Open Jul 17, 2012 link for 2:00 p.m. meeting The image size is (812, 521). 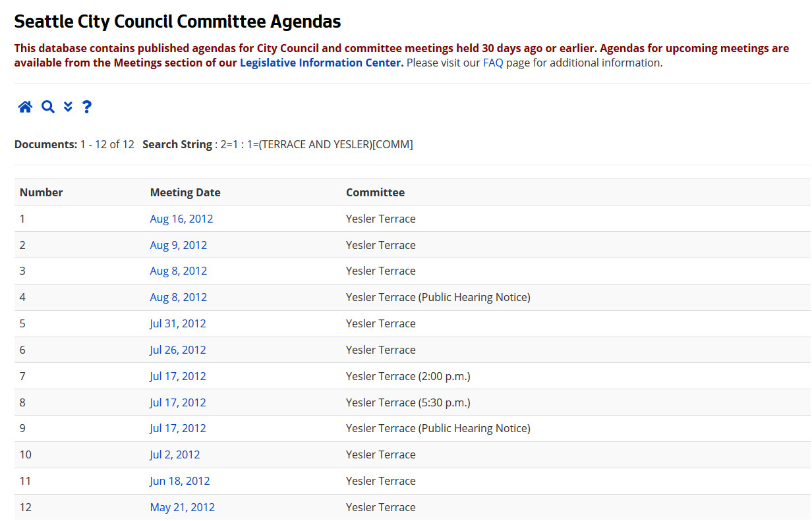click(178, 376)
